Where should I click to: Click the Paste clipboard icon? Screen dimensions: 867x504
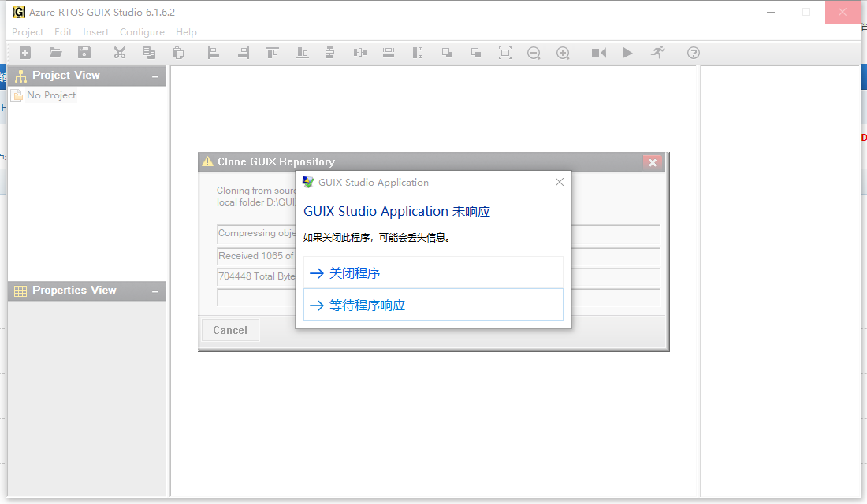point(177,53)
